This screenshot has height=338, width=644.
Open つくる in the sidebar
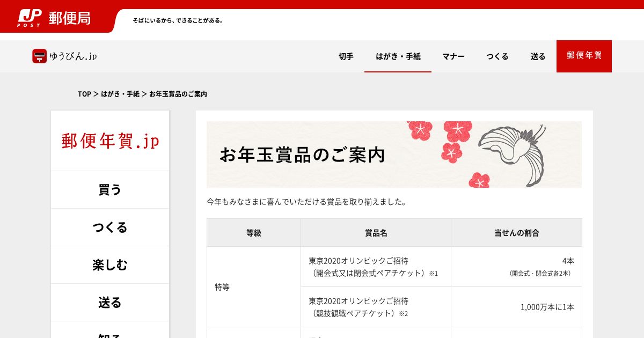110,227
